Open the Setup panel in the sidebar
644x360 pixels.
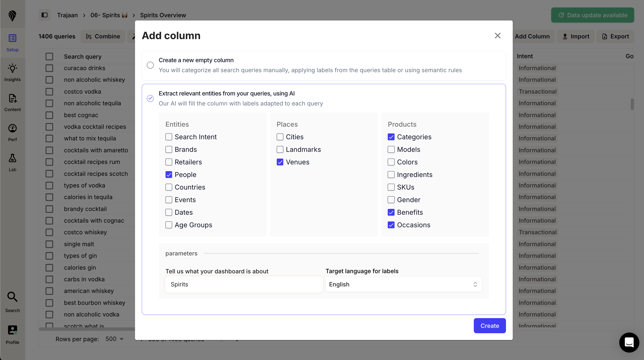12,42
